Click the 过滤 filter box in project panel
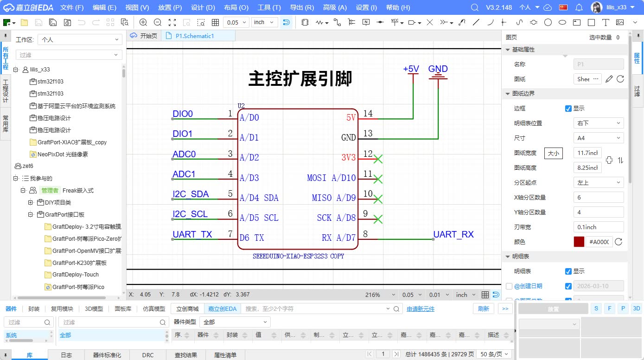This screenshot has width=644, height=360. pyautogui.click(x=69, y=55)
